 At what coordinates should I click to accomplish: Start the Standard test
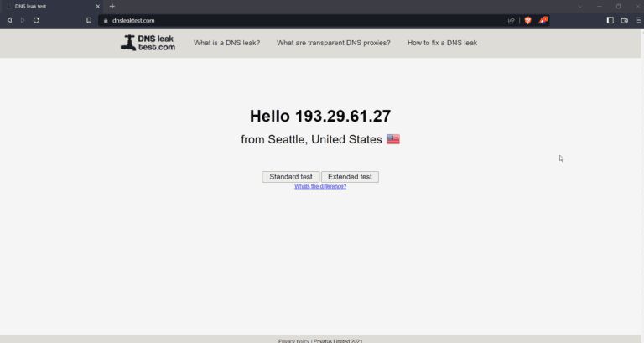(x=290, y=177)
